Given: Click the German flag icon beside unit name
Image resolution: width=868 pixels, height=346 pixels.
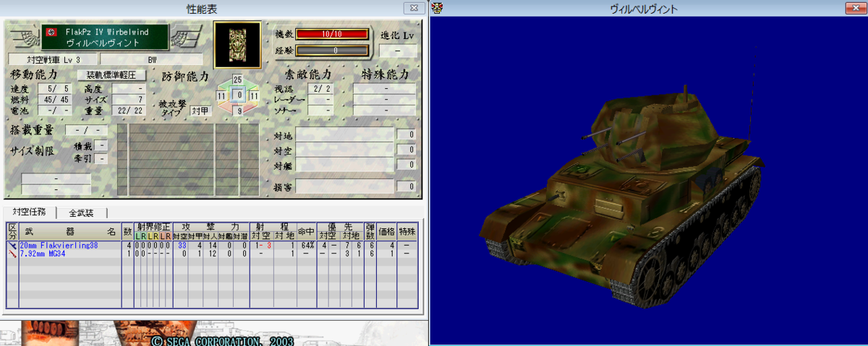Looking at the screenshot, I should coord(51,33).
